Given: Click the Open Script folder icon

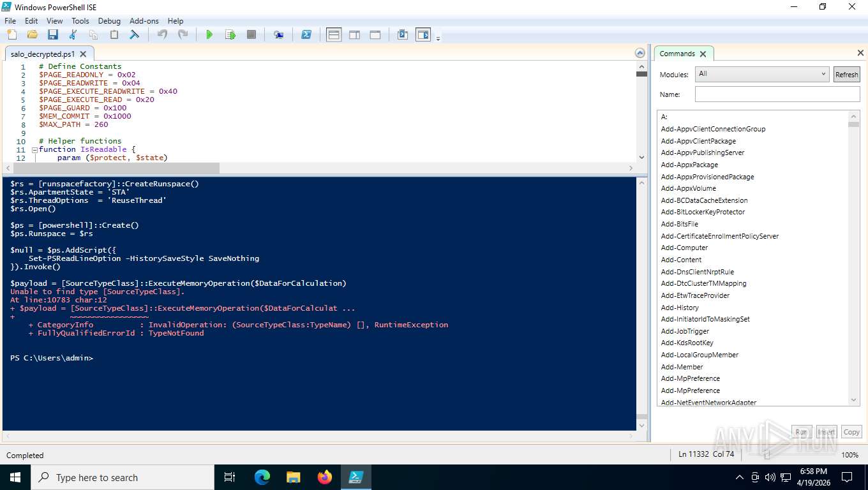Looking at the screenshot, I should pos(32,34).
